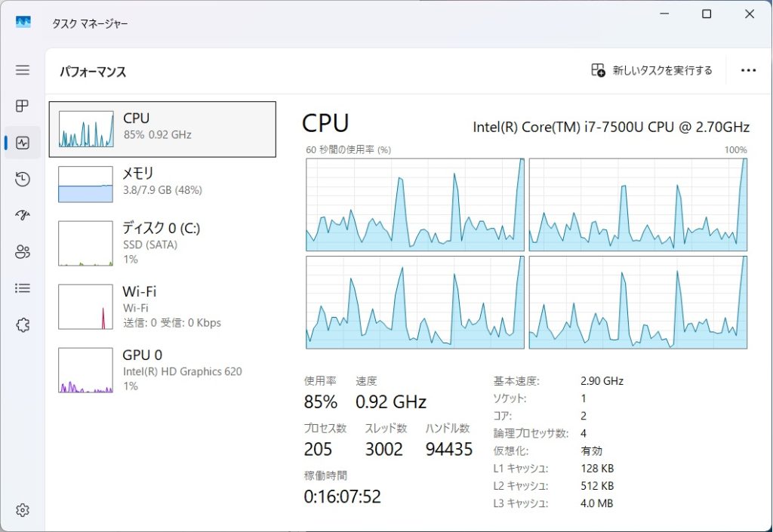The width and height of the screenshot is (773, 532).
Task: Click the bottom-left logical processor graph
Action: (415, 303)
